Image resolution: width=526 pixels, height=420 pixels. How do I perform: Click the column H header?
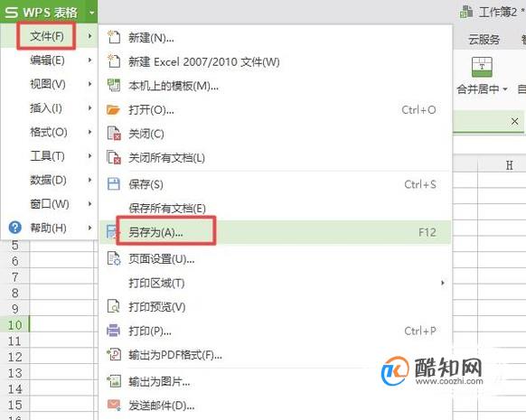click(509, 165)
